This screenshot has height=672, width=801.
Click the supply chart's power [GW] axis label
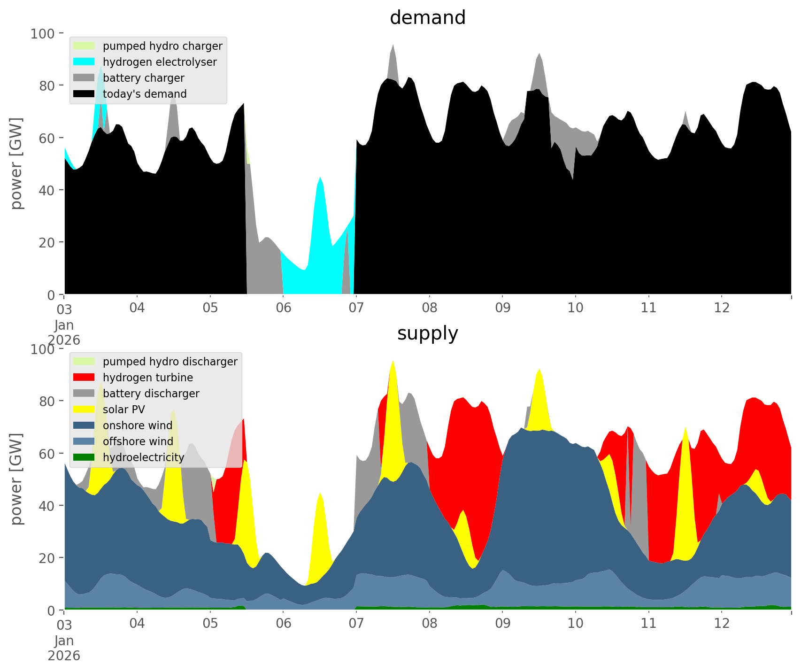tap(16, 479)
